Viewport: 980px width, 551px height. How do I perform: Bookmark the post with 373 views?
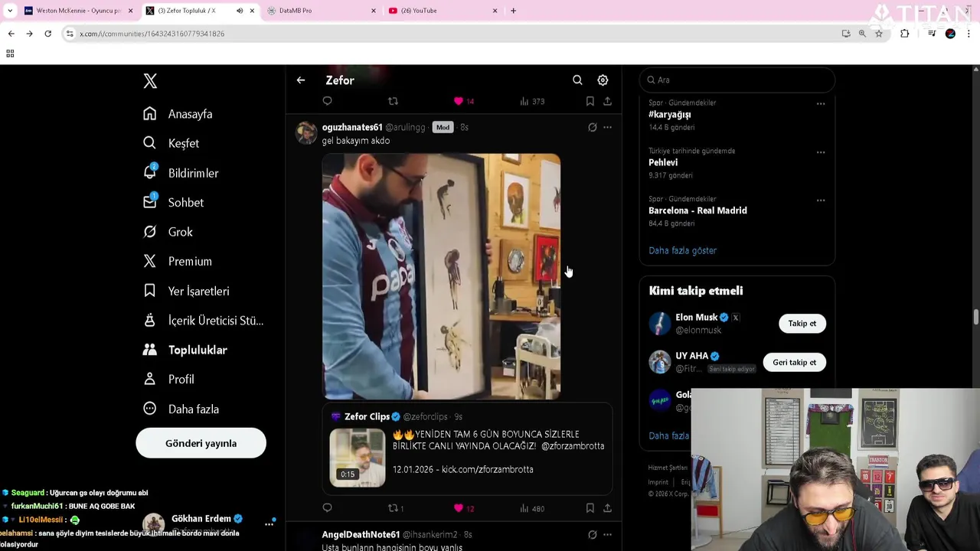pyautogui.click(x=590, y=101)
